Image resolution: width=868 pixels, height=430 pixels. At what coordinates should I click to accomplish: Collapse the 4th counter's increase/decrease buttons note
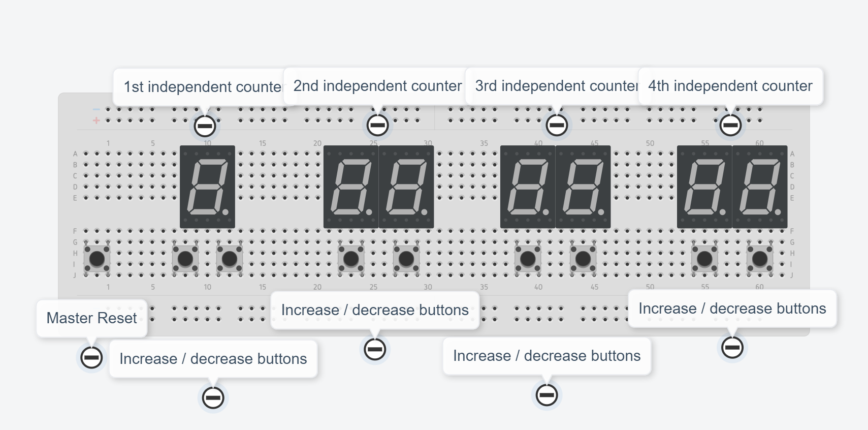pyautogui.click(x=732, y=348)
